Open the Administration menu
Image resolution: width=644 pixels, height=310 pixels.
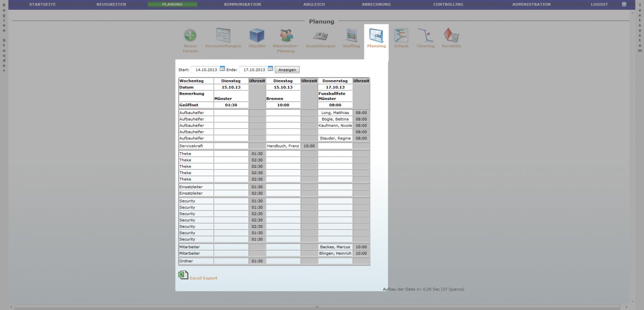point(531,4)
